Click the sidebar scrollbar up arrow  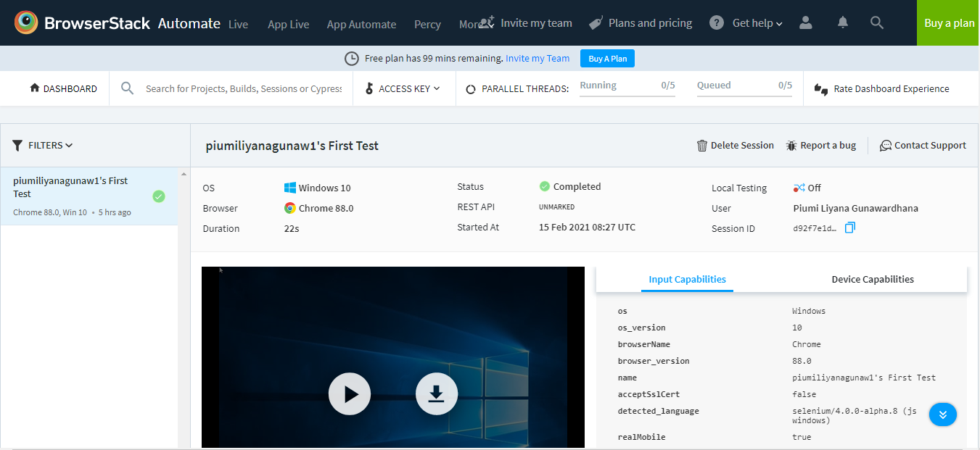(184, 174)
